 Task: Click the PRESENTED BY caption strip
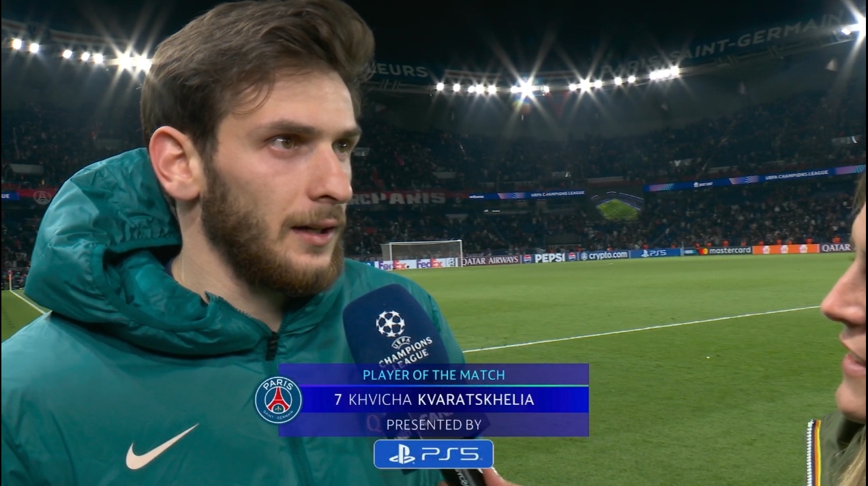(434, 425)
